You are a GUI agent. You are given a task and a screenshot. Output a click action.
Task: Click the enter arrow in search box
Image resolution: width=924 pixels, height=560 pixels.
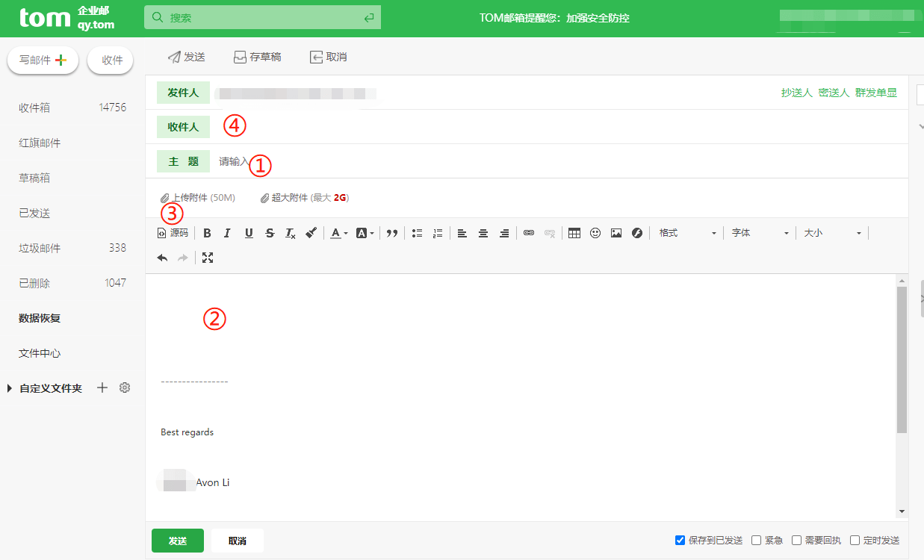[x=368, y=17]
